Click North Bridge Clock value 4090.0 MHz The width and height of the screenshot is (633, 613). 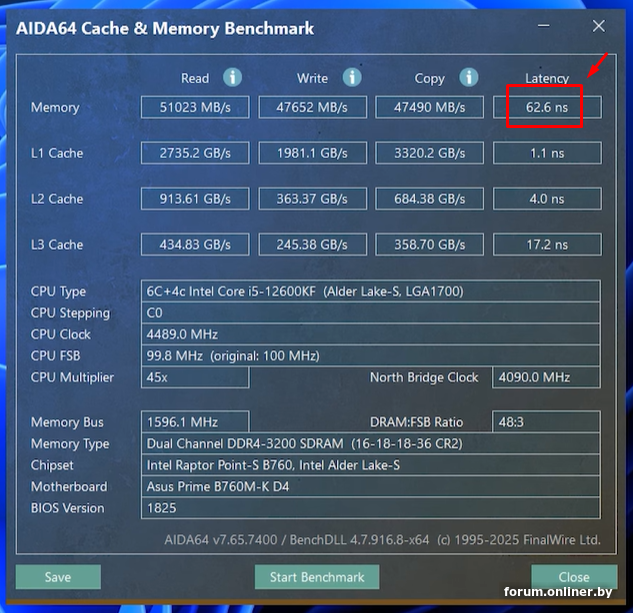(x=546, y=377)
